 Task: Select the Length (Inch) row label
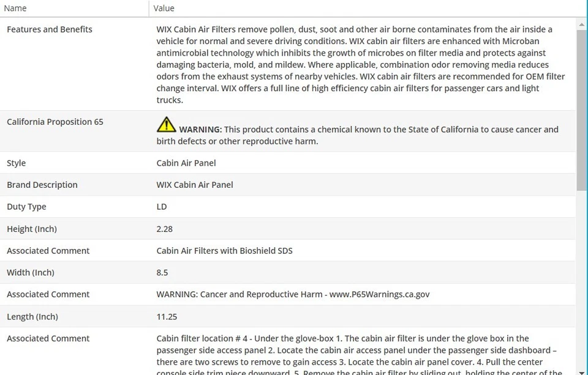click(32, 316)
